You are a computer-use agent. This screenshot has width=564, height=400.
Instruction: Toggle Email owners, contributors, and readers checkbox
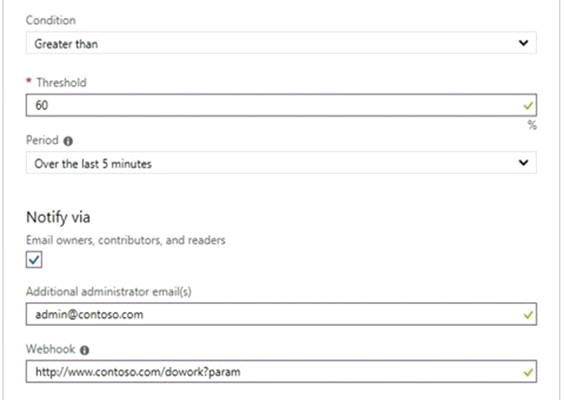(34, 259)
